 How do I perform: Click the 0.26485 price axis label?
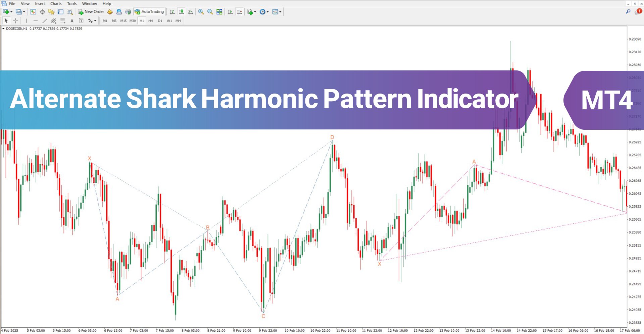[x=635, y=168]
